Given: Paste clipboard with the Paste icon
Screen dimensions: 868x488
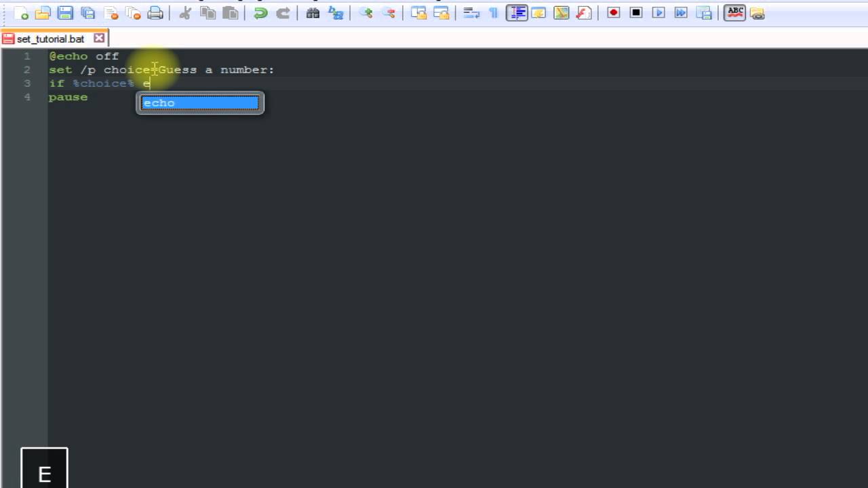Looking at the screenshot, I should click(x=231, y=13).
